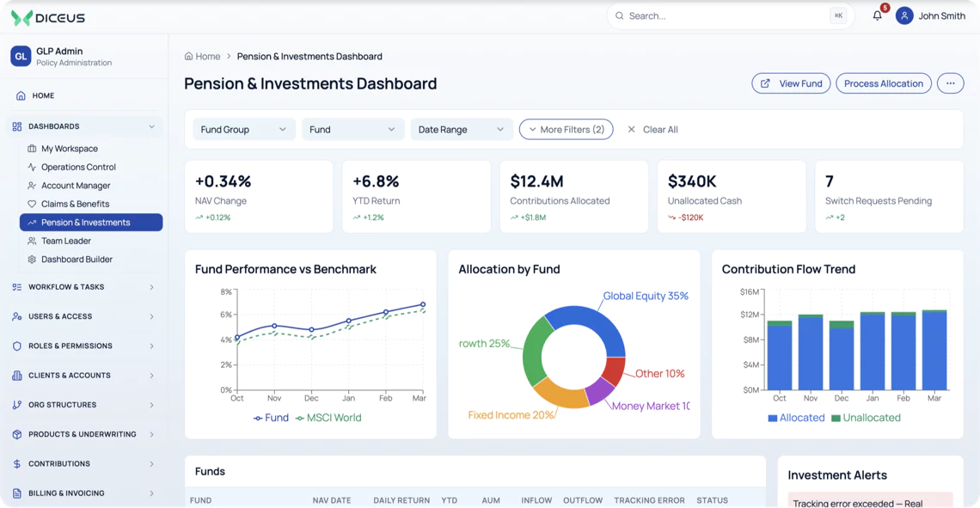Collapse the Dashboards section chevron
Image resolution: width=980 pixels, height=508 pixels.
point(152,126)
